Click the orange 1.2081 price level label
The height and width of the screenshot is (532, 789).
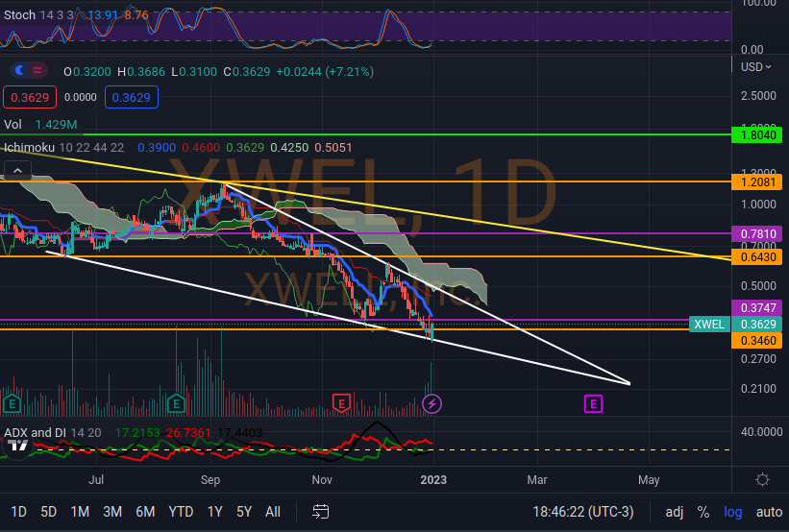point(756,181)
